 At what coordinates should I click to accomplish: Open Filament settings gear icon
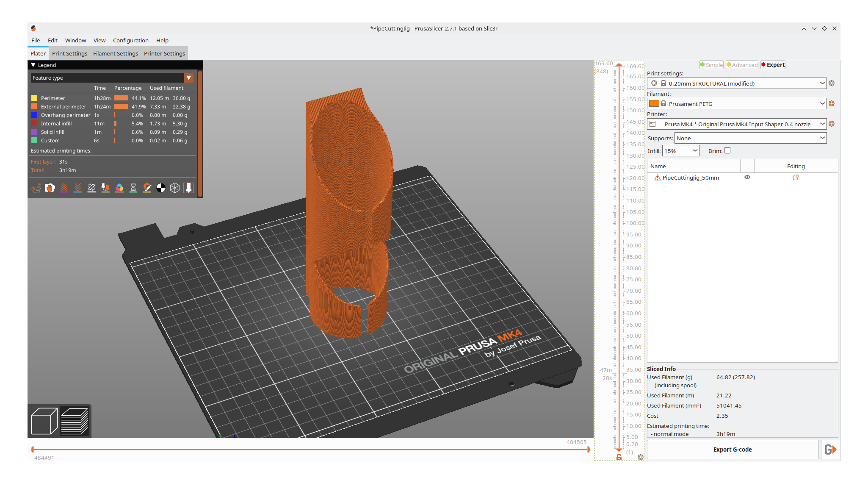pos(832,104)
